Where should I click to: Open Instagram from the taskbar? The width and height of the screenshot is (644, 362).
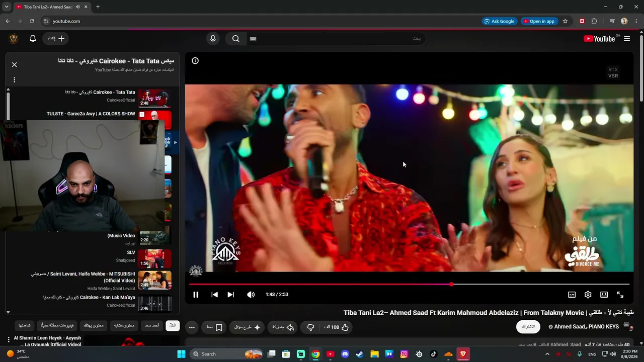404,354
